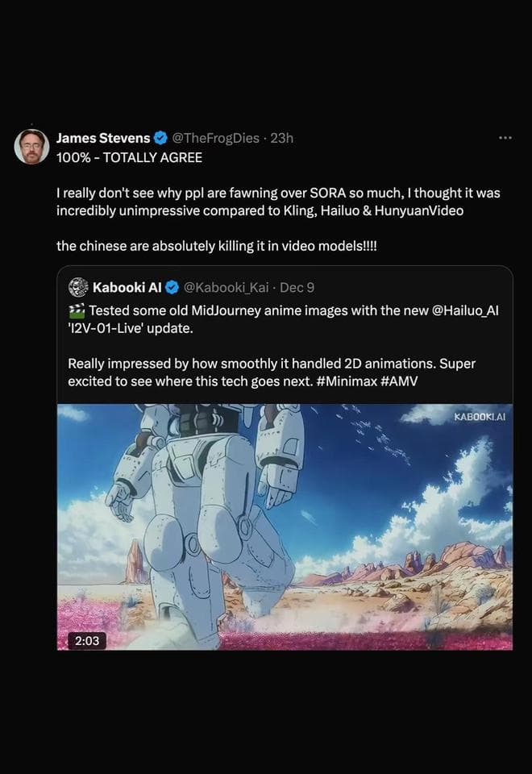The width and height of the screenshot is (532, 774).
Task: Play the anime robot video thumbnail
Action: 285,526
